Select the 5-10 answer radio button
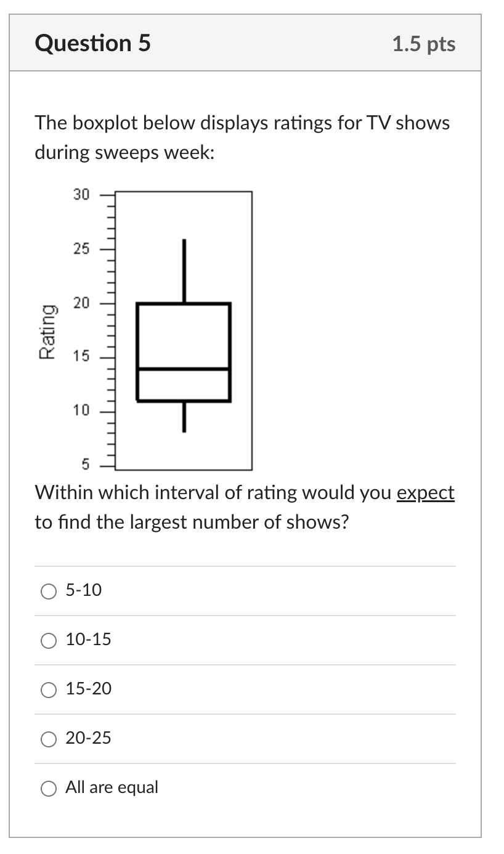Image resolution: width=504 pixels, height=854 pixels. click(48, 591)
